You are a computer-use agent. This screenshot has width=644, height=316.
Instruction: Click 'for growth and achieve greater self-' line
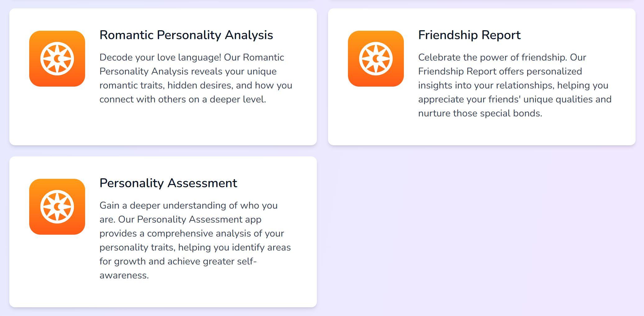tap(178, 261)
